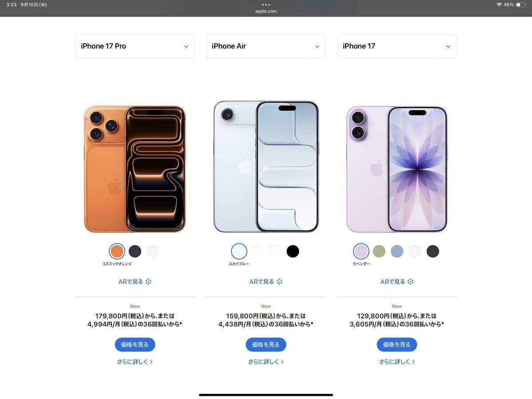
Task: Select the Cosmic Orange color swatch
Action: pos(117,251)
